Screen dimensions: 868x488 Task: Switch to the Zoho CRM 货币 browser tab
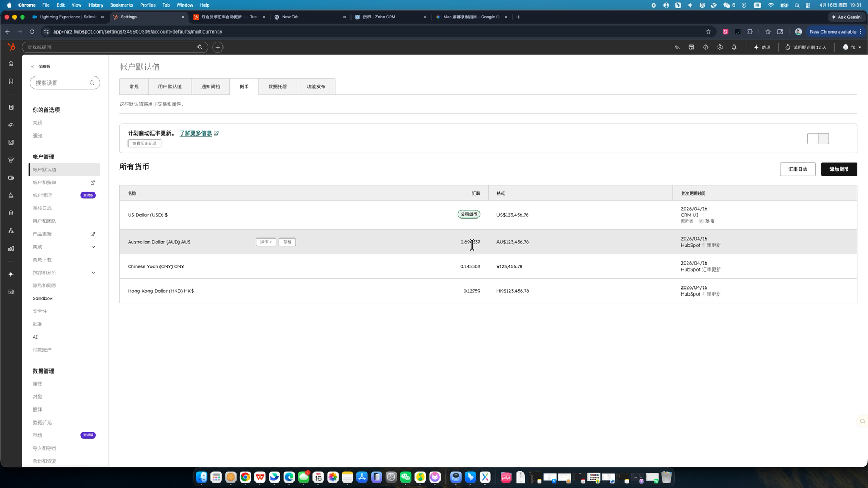pos(391,17)
